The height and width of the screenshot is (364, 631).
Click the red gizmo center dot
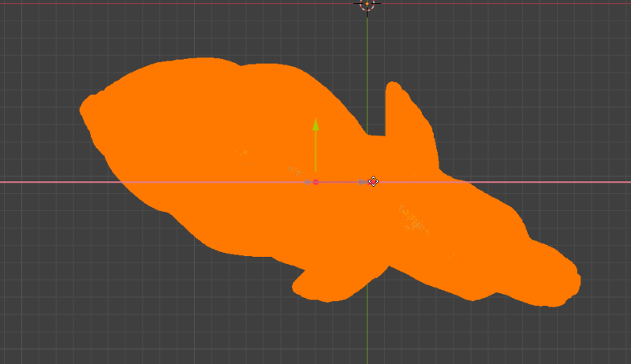tap(315, 182)
